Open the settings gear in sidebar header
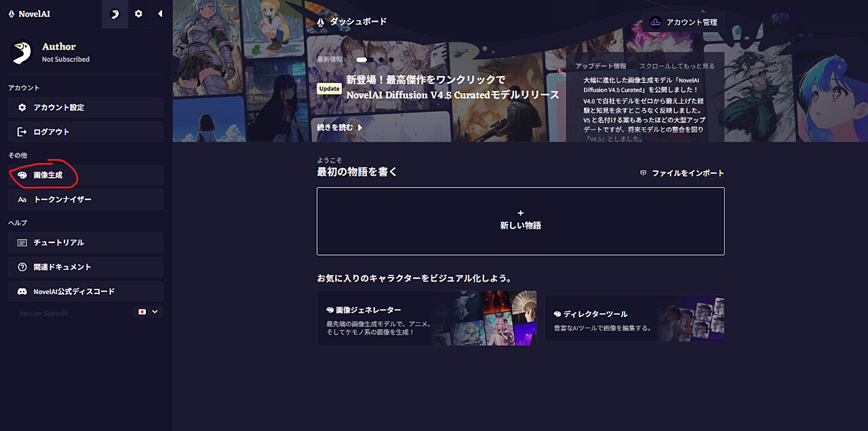The image size is (868, 431). click(x=138, y=14)
